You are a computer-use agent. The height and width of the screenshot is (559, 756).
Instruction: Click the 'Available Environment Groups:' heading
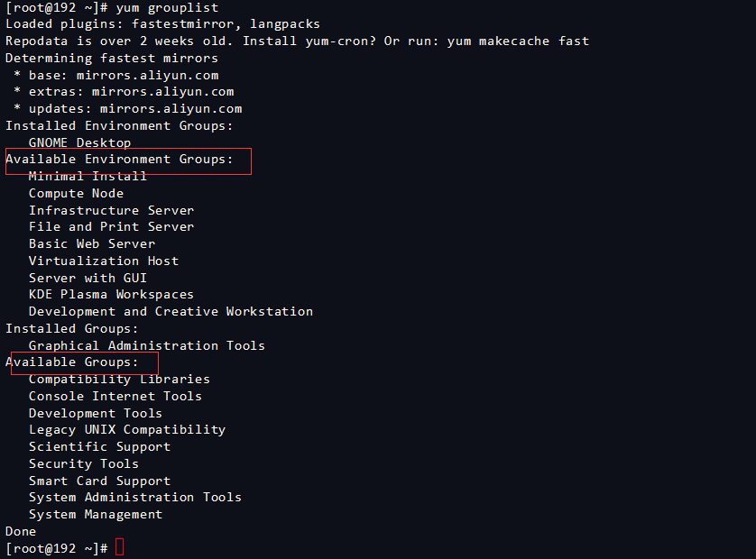[x=119, y=160]
